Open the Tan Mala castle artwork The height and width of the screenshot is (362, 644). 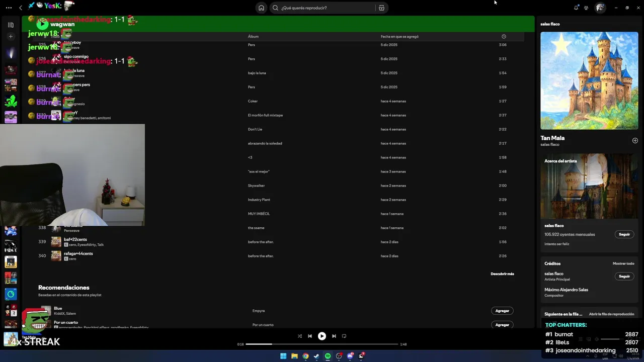589,80
